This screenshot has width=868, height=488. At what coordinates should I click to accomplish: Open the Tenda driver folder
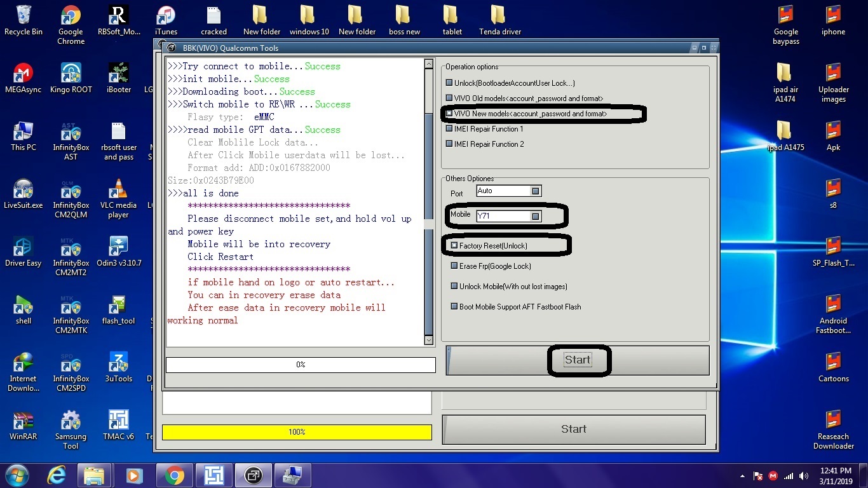point(499,20)
